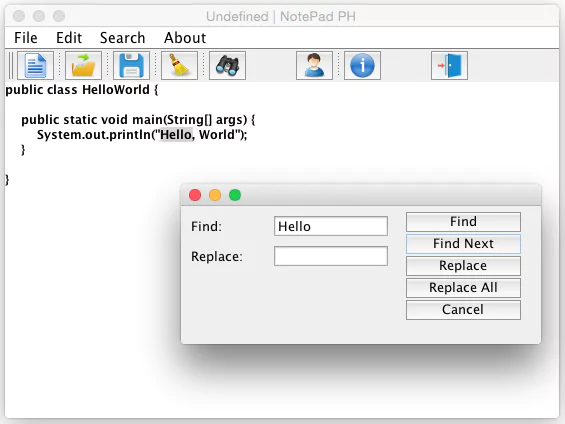Screen dimensions: 565x424
Task: Click the empty Replace input field
Action: click(x=331, y=256)
